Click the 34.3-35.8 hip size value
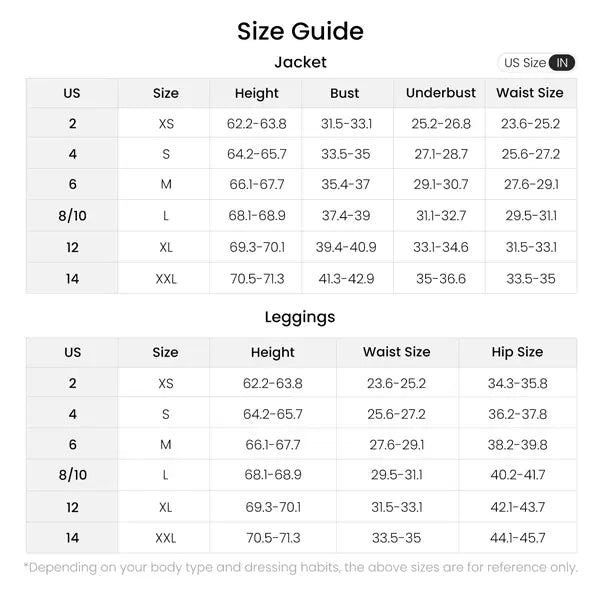The height and width of the screenshot is (600, 600). 517,383
